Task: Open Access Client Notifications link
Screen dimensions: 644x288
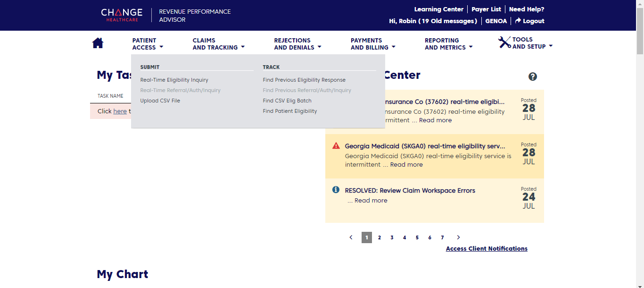Action: coord(487,249)
